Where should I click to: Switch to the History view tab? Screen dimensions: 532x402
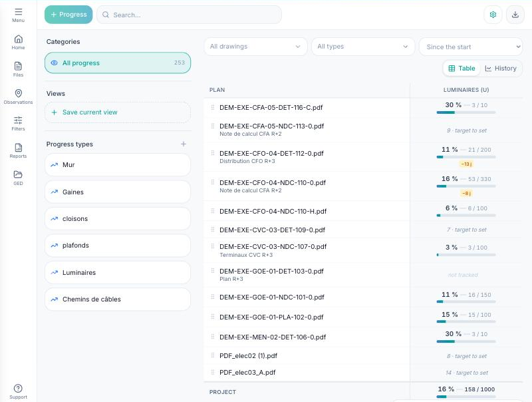coord(501,69)
